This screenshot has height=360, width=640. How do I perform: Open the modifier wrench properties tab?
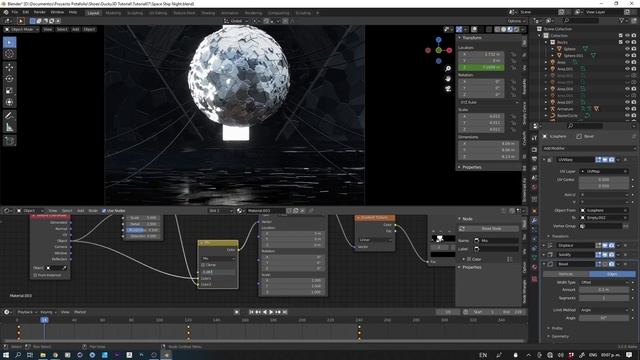click(x=534, y=220)
